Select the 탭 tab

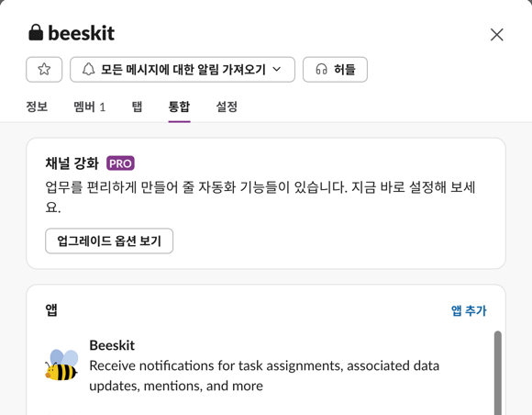(137, 107)
